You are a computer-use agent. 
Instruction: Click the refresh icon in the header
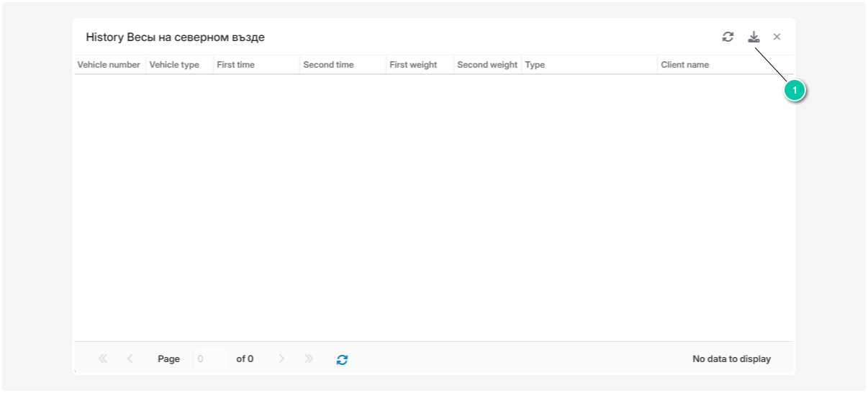pos(728,37)
